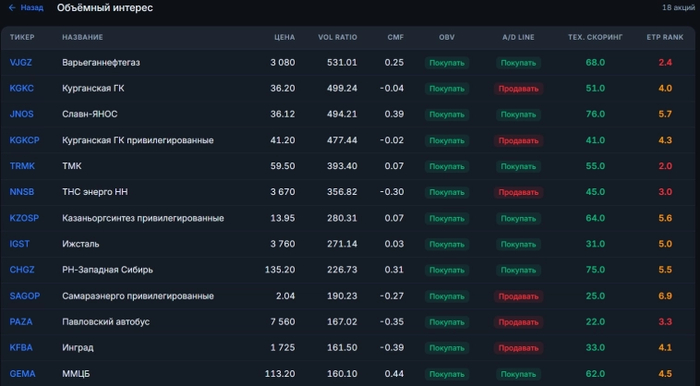
Task: Sort by the ТИКЕР column header
Action: 22,37
